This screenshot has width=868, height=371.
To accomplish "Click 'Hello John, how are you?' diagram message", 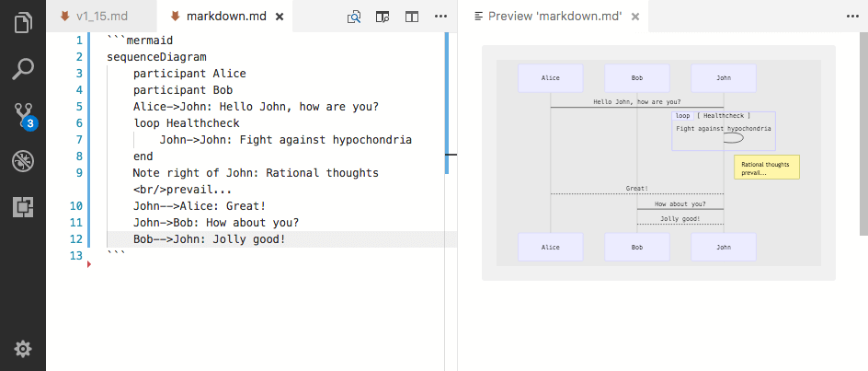I will 637,102.
